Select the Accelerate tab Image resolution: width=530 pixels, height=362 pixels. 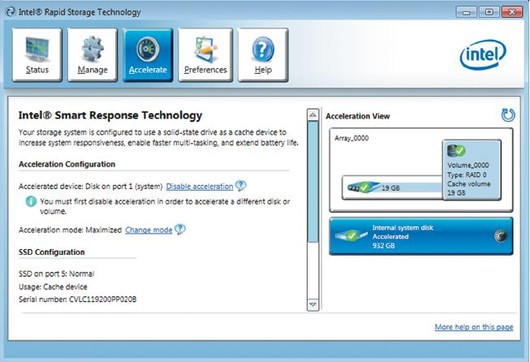[148, 55]
